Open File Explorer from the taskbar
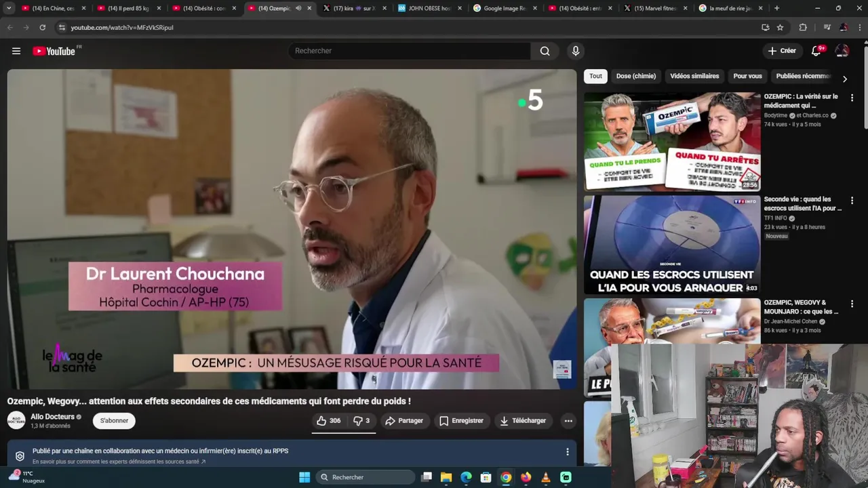Image resolution: width=868 pixels, height=488 pixels. [446, 477]
